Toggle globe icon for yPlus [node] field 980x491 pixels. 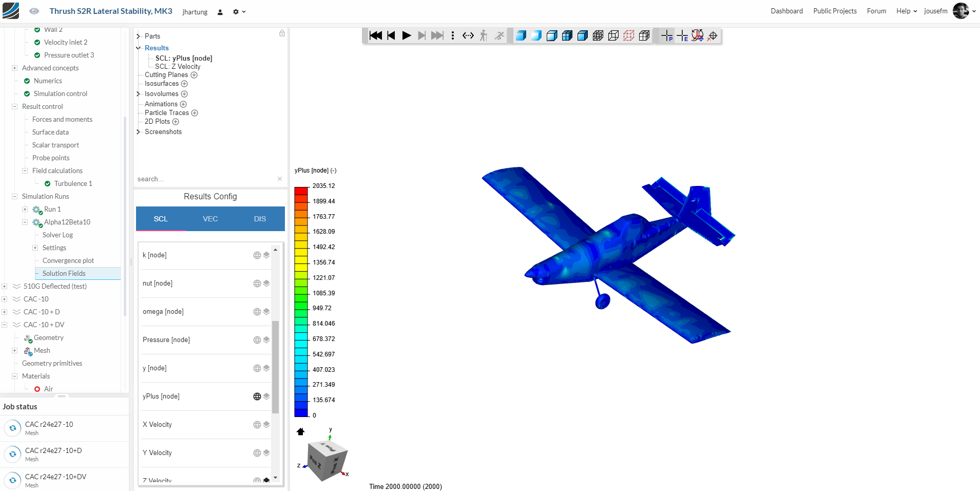(x=257, y=396)
